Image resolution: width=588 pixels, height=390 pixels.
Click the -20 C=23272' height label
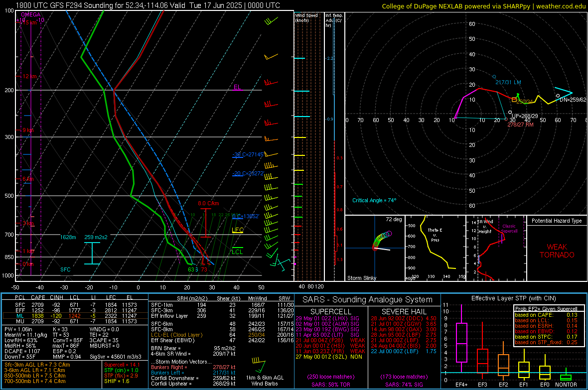[248, 173]
